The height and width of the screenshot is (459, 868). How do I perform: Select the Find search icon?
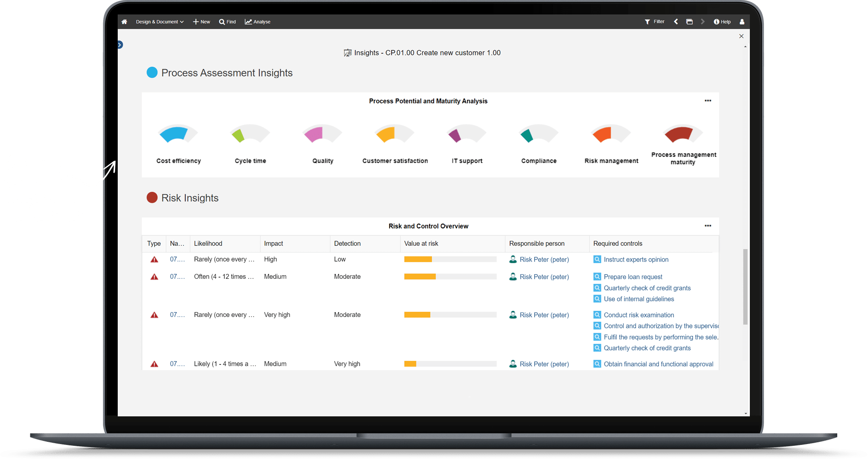click(x=227, y=22)
